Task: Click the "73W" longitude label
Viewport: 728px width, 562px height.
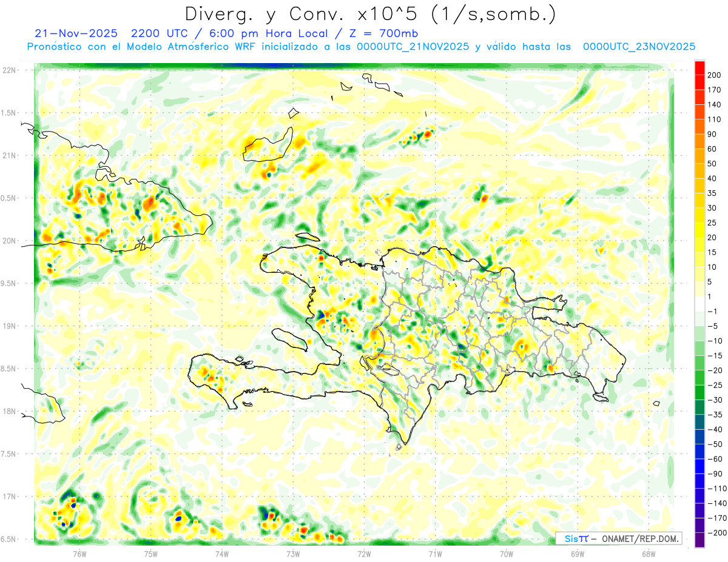Action: [293, 554]
